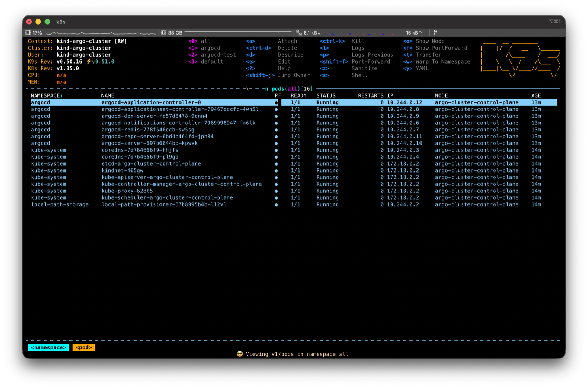The image size is (588, 388).
Task: Click the git branch icon in status bar
Action: (435, 32)
